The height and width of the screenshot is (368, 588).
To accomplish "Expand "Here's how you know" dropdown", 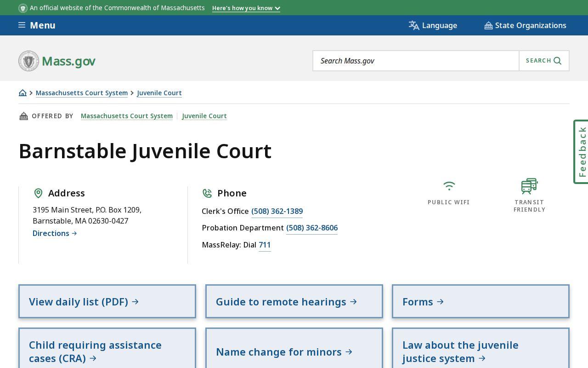I will click(246, 8).
